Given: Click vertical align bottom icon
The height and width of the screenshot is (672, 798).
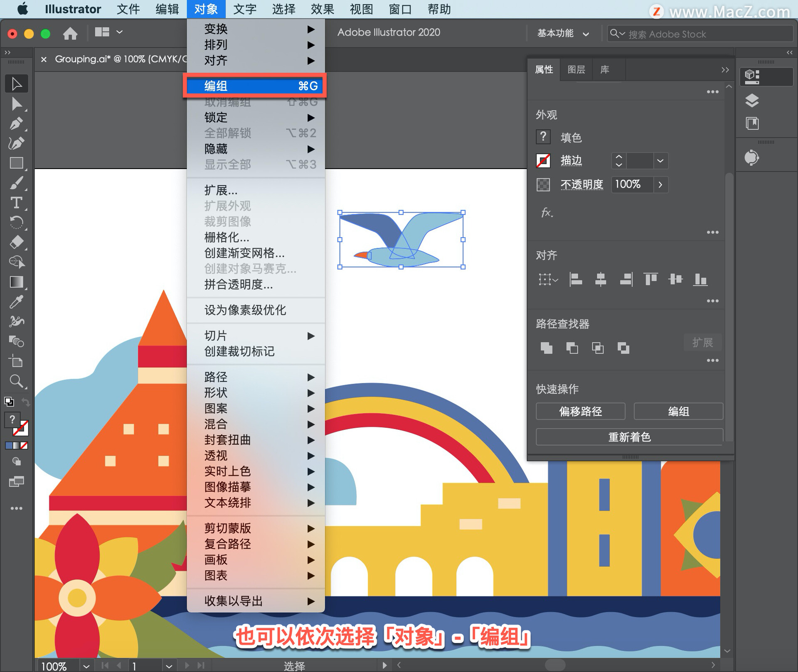Looking at the screenshot, I should pyautogui.click(x=700, y=279).
